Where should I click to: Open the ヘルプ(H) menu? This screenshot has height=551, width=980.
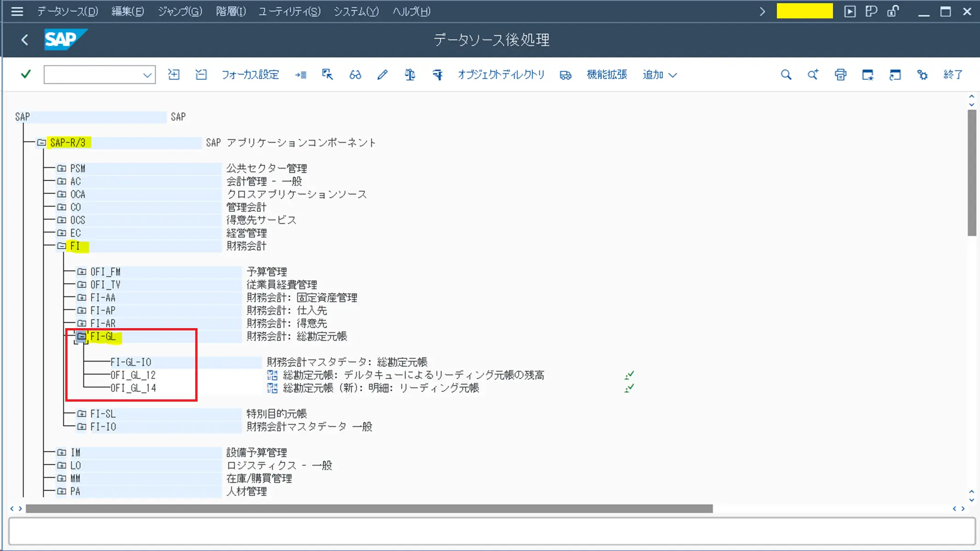(x=411, y=11)
